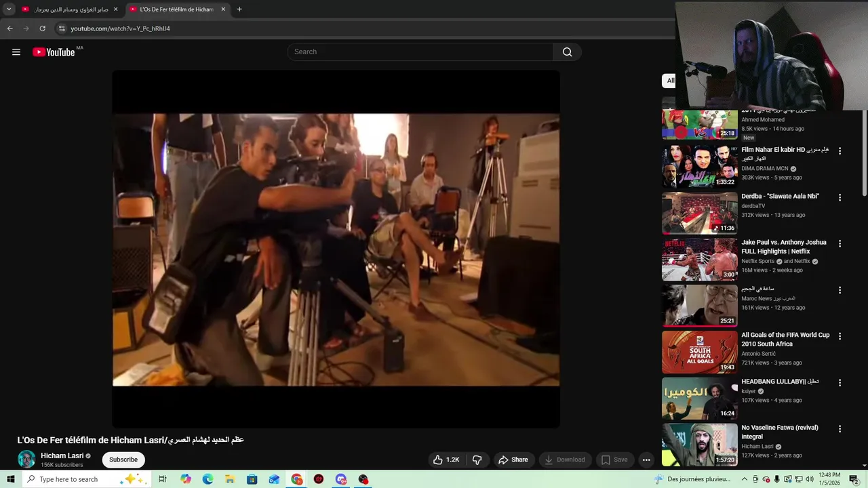Viewport: 868px width, 488px height.
Task: Open Hicham Lasri channel avatar
Action: click(26, 459)
